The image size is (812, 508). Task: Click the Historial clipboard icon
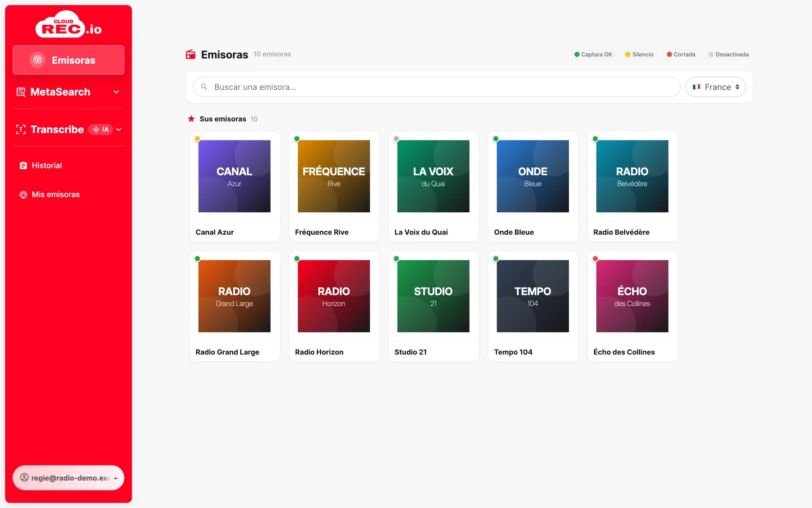click(23, 166)
